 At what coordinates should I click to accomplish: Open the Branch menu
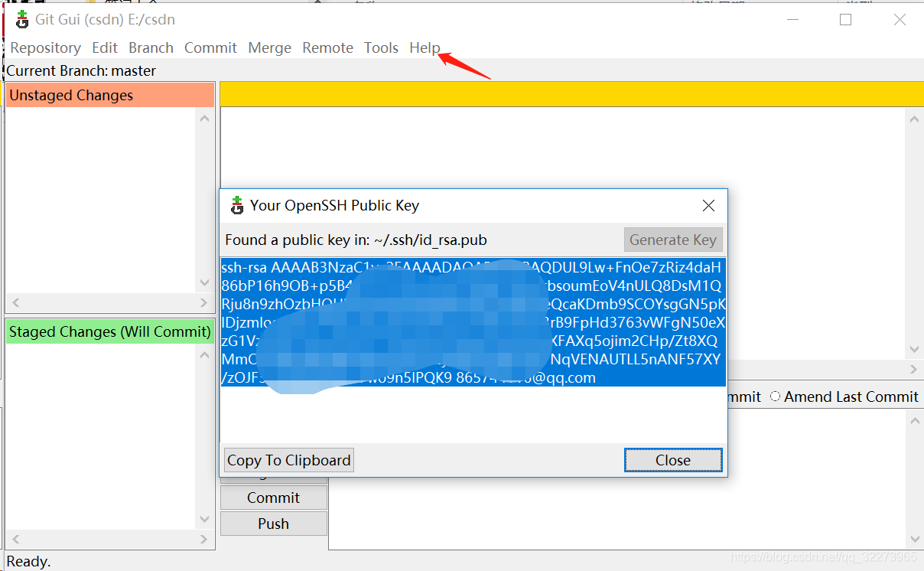[151, 47]
